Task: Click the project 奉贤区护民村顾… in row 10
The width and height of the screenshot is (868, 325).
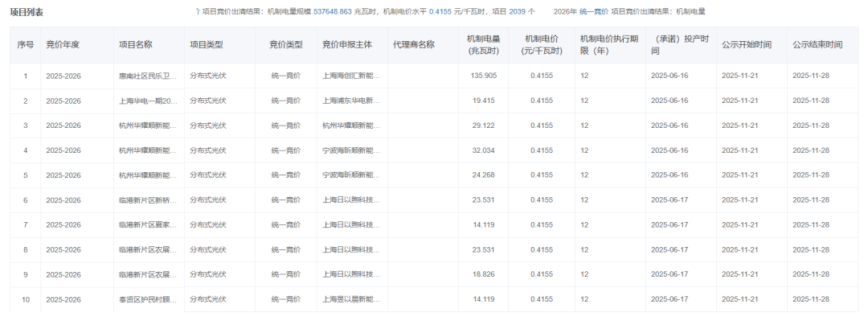Action: [148, 299]
